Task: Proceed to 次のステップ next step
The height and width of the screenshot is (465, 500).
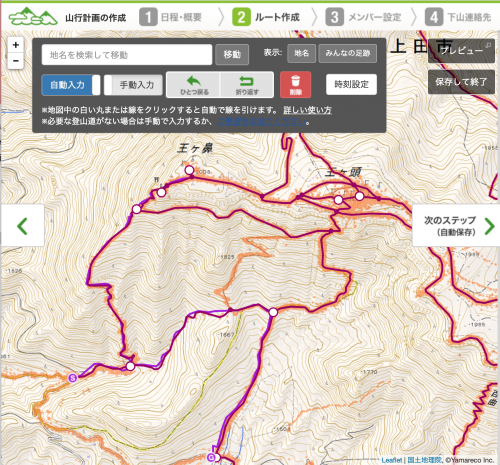Action: 456,226
